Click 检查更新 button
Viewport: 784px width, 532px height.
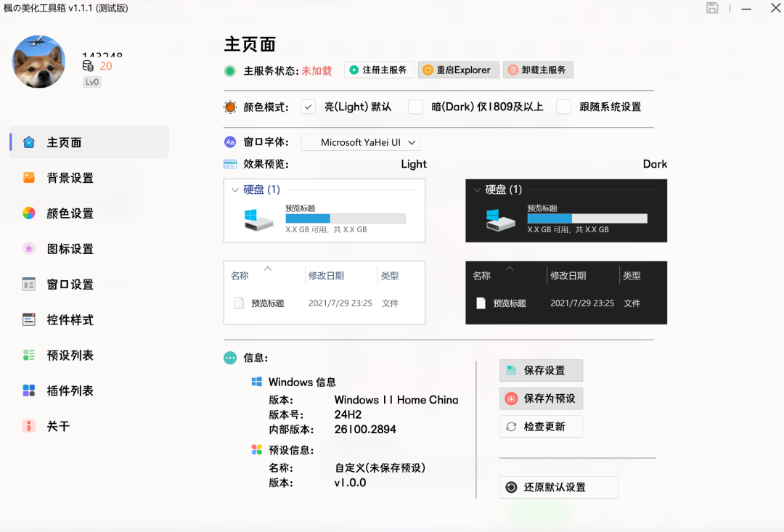541,427
